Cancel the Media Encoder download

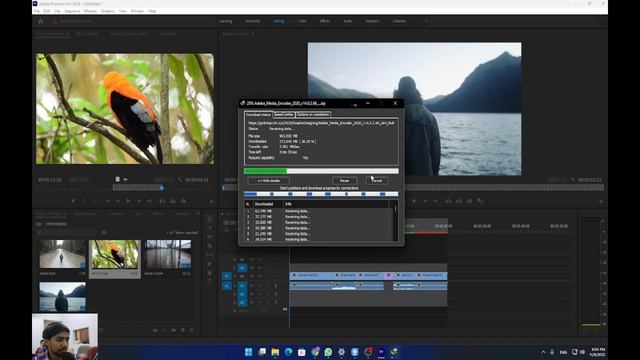coord(376,180)
